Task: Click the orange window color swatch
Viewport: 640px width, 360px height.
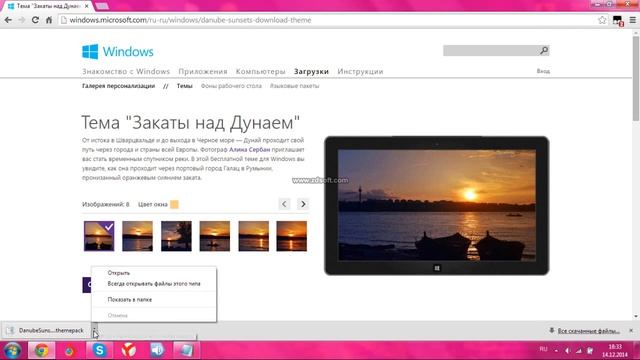Action: (x=174, y=204)
